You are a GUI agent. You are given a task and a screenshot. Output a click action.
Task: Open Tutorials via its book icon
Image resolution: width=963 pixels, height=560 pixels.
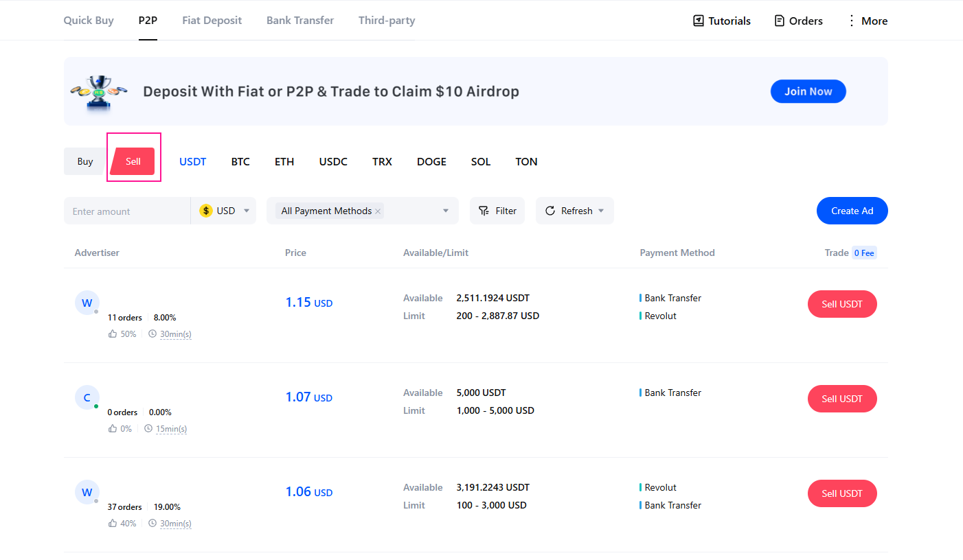pyautogui.click(x=699, y=21)
